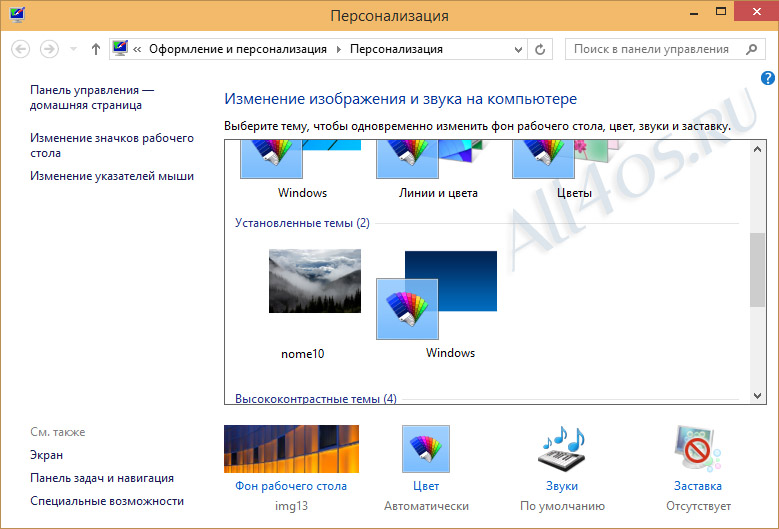The image size is (779, 529).
Task: Minimize the Персонализация window
Action: [694, 12]
